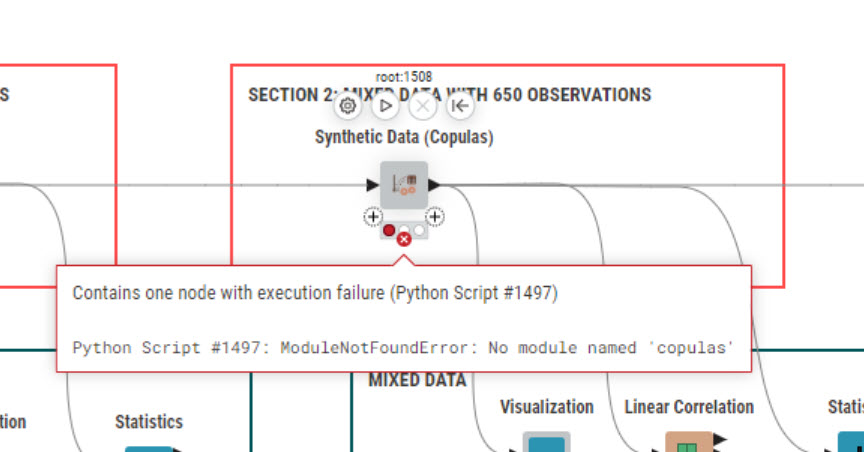Viewport: 864px width, 452px height.
Task: Click the Synthetic Data (Copulas) node label
Action: (404, 137)
